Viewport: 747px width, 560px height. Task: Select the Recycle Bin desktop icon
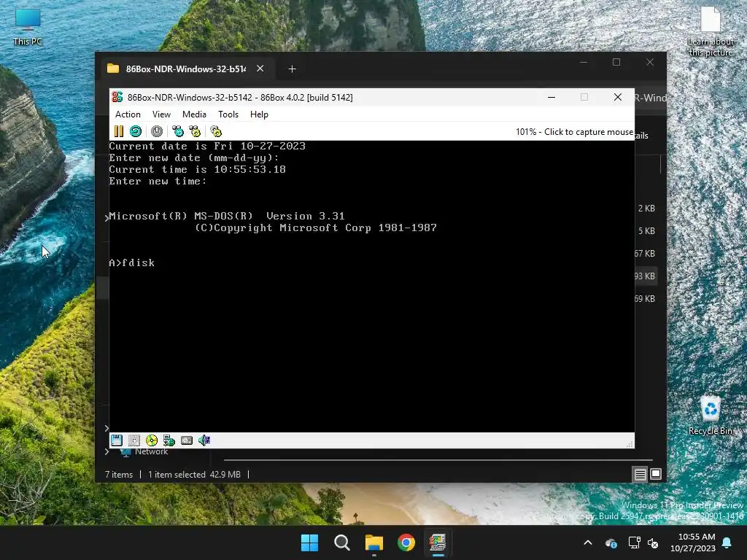pos(711,415)
